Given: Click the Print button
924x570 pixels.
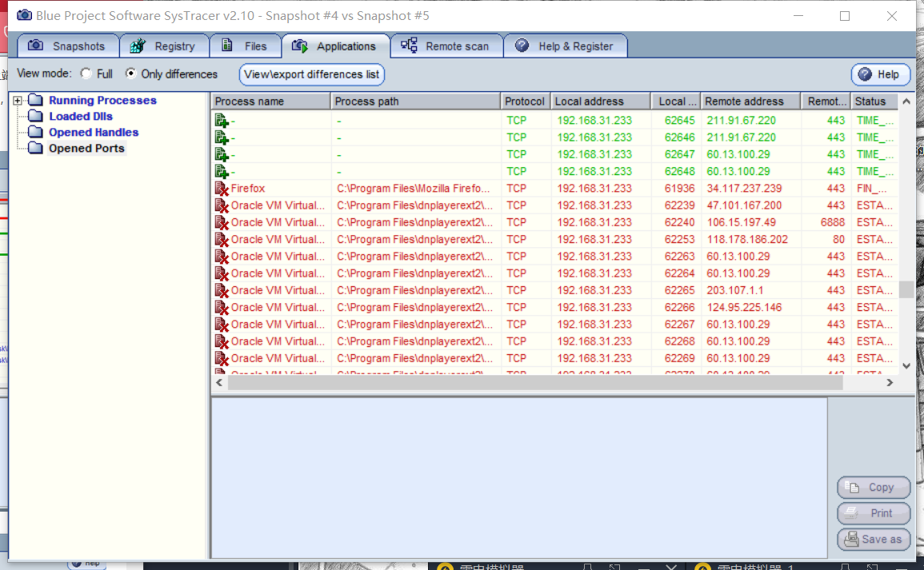Looking at the screenshot, I should [874, 513].
